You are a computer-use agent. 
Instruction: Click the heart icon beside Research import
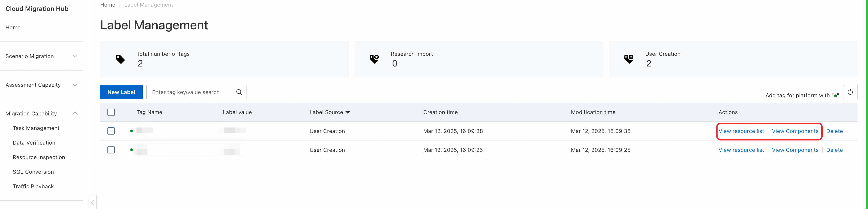point(374,59)
